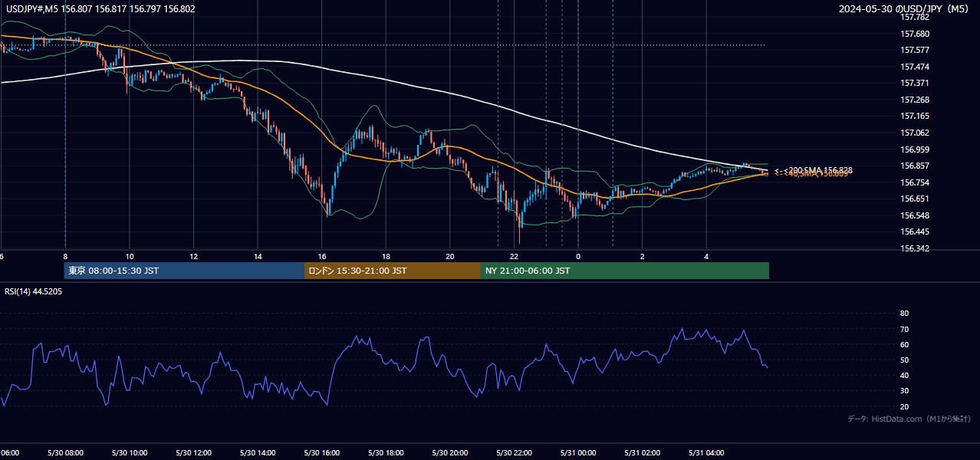The height and width of the screenshot is (460, 980).
Task: Click hour label 0 under price chart
Action: pos(578,256)
